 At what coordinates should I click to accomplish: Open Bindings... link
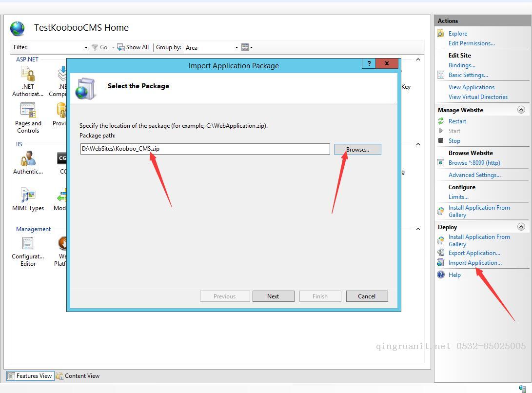click(x=462, y=65)
